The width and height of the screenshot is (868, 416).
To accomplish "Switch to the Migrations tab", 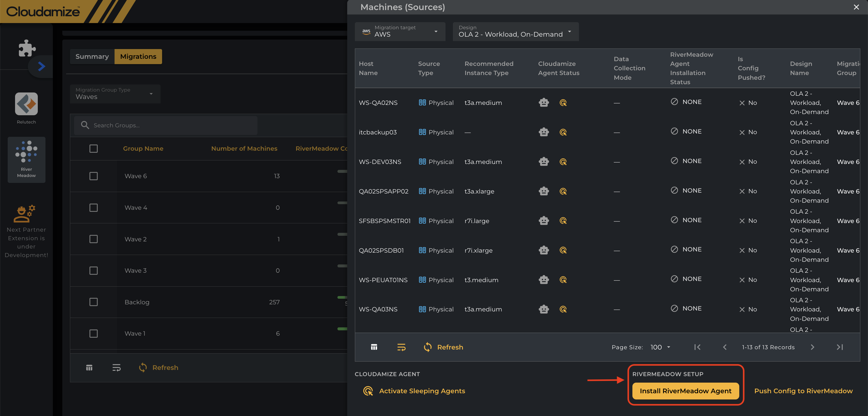I will pos(138,56).
